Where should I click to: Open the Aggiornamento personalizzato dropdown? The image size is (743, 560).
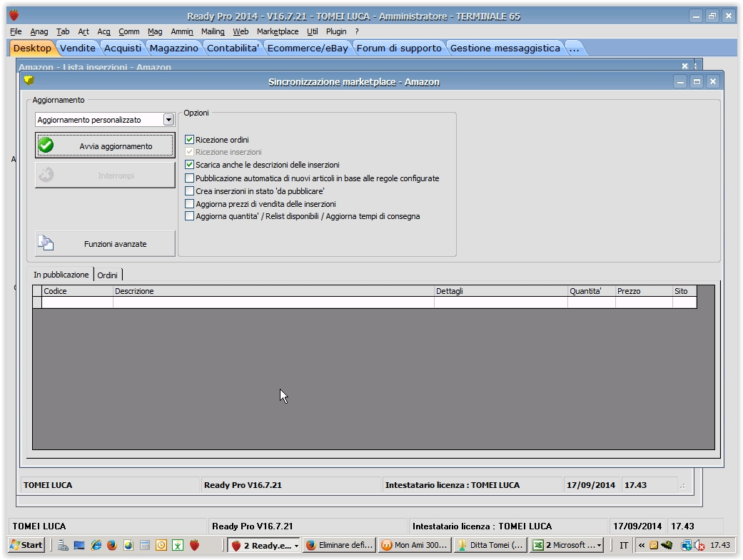[x=168, y=119]
